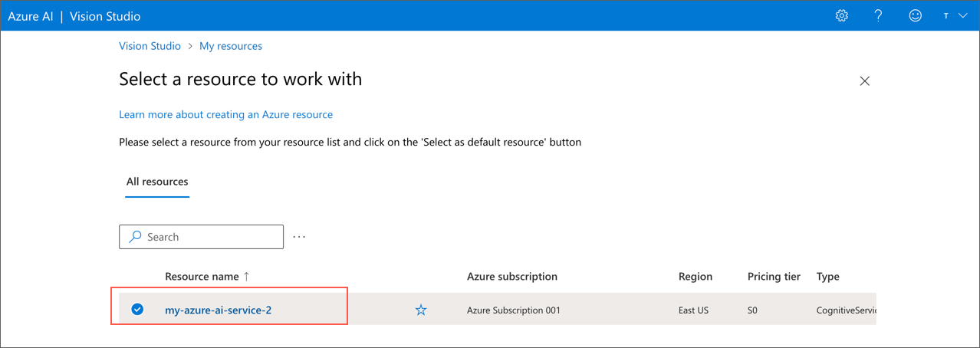This screenshot has height=348, width=980.
Task: Open My resources breadcrumb link
Action: 231,46
